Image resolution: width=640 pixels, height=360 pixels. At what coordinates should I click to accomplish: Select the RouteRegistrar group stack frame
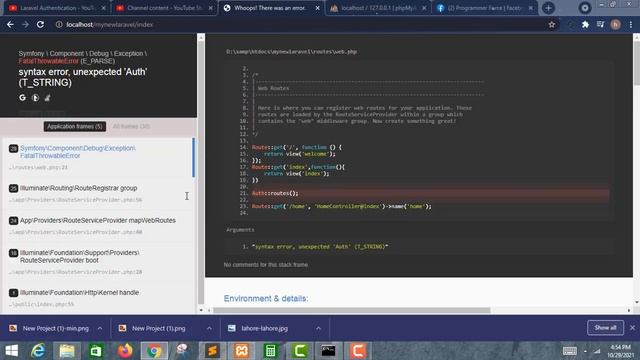pos(98,194)
